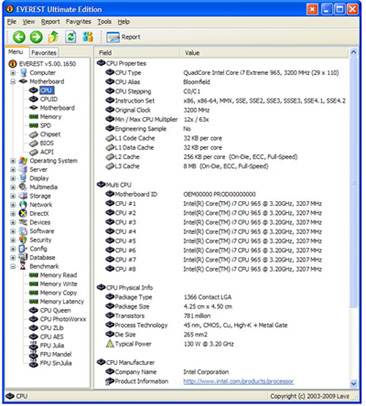366x406 pixels.
Task: Select the Typical Power warning row
Action: [x=170, y=344]
